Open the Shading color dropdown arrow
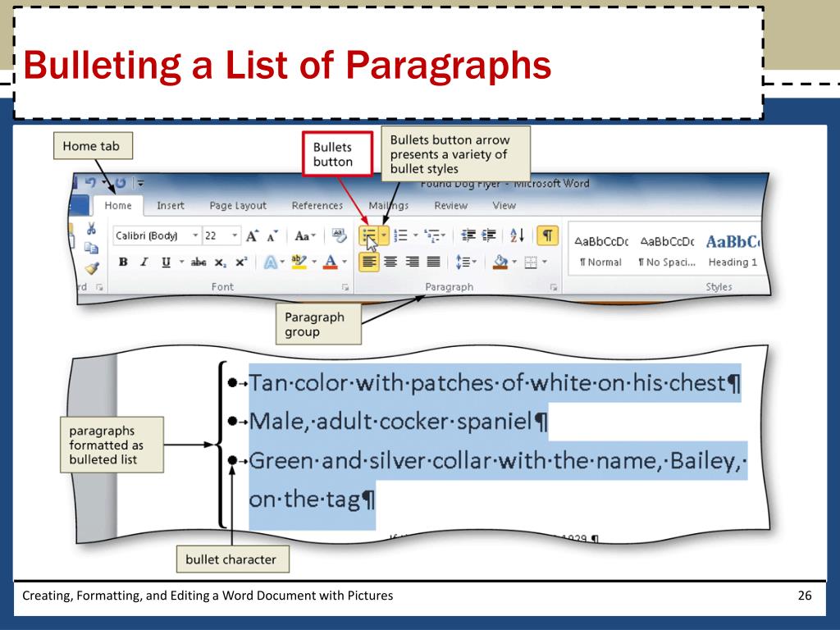The image size is (840, 630). point(514,262)
